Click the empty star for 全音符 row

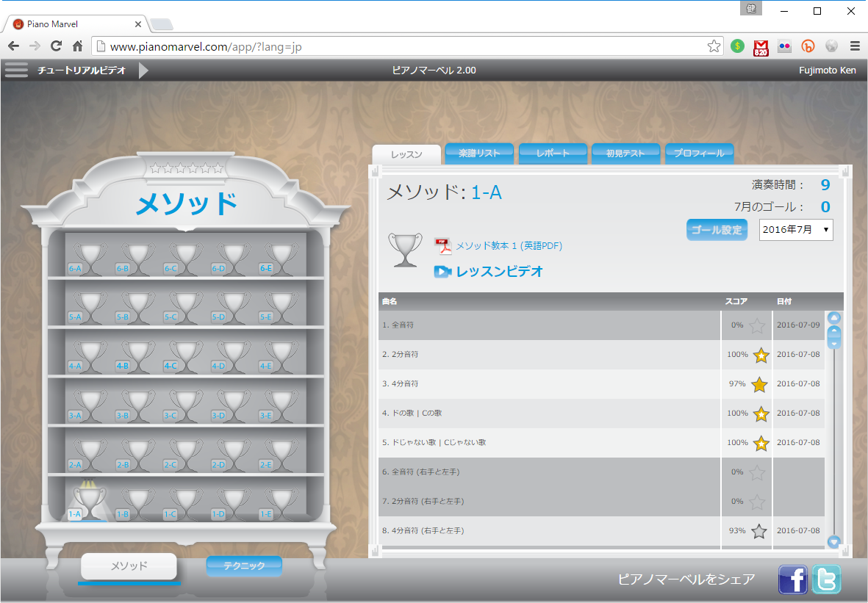click(x=757, y=326)
